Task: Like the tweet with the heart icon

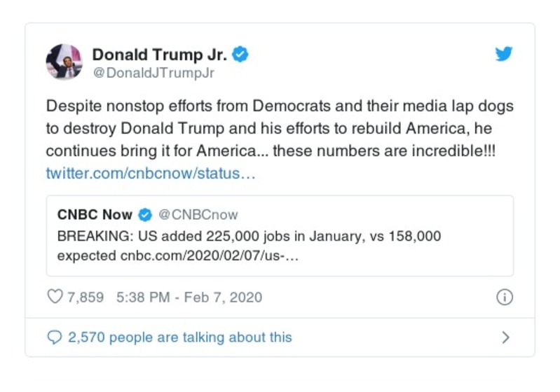Action: point(55,297)
